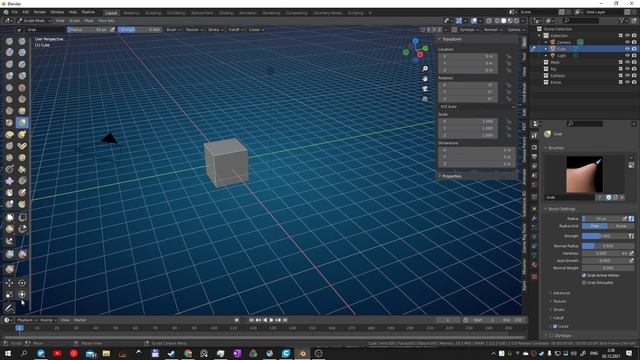Select the highlighted Grab brush tool
Screen dimensions: 640x360
(x=22, y=122)
